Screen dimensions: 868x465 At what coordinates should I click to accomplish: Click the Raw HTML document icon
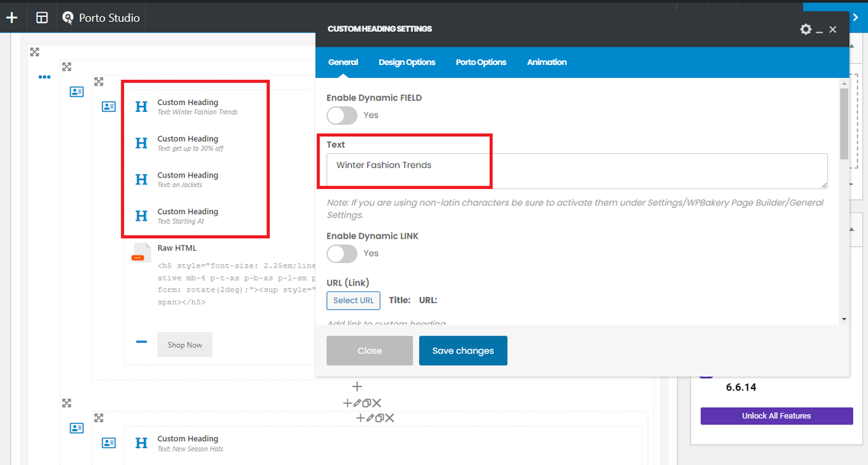141,253
